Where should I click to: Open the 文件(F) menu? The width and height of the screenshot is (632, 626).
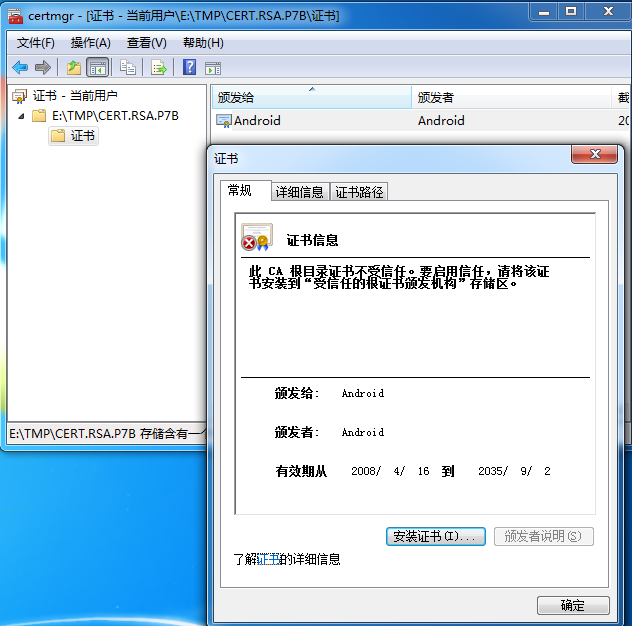tap(35, 43)
